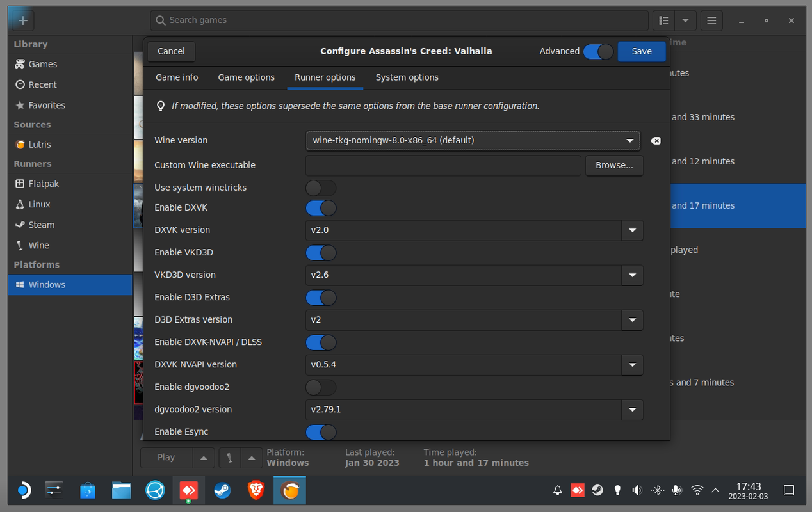Switch to the Game options tab
Screen dimensions: 812x512
[x=247, y=77]
